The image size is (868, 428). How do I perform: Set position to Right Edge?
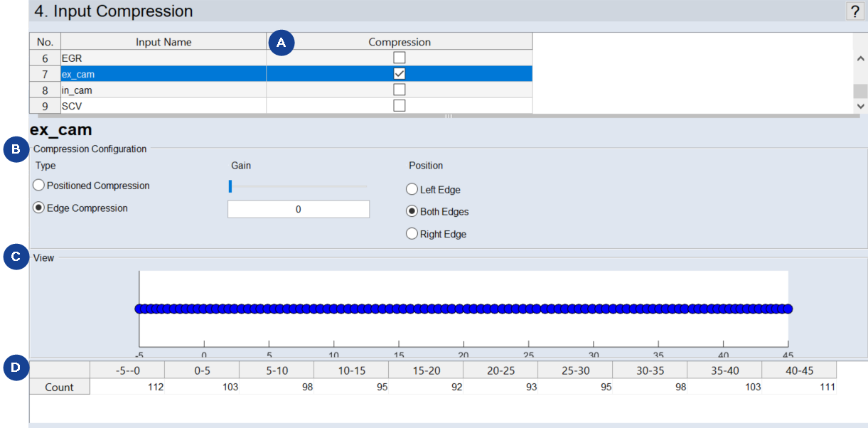tap(412, 234)
